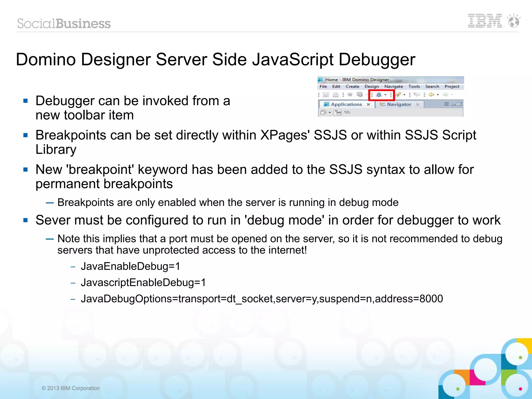Maximize the Applications panel
The height and width of the screenshot is (399, 532).
(x=459, y=104)
